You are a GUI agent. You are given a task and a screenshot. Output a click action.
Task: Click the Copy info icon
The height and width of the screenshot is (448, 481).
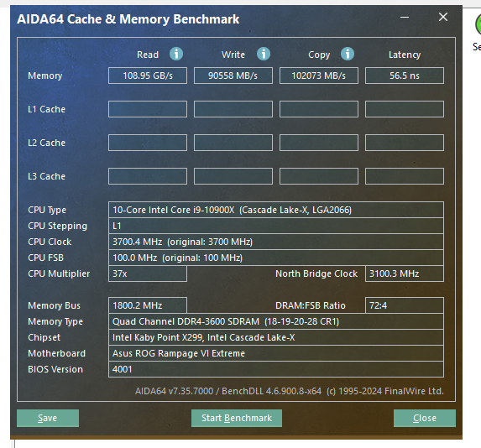pyautogui.click(x=348, y=54)
